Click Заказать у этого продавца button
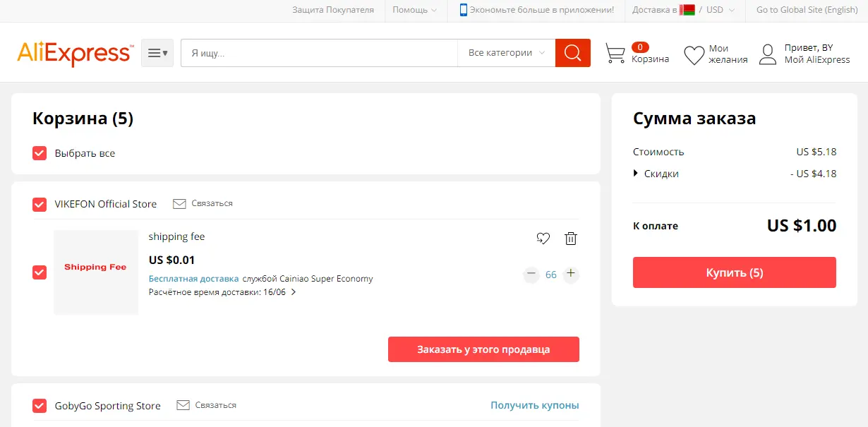868x427 pixels. (x=483, y=349)
